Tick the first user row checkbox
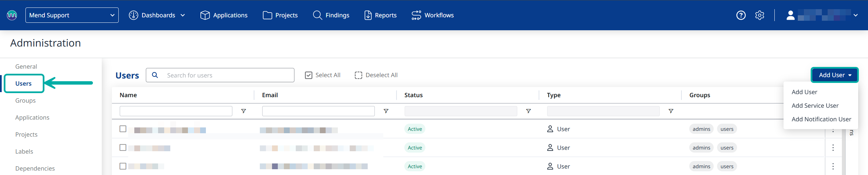This screenshot has width=868, height=175. pos(123,129)
